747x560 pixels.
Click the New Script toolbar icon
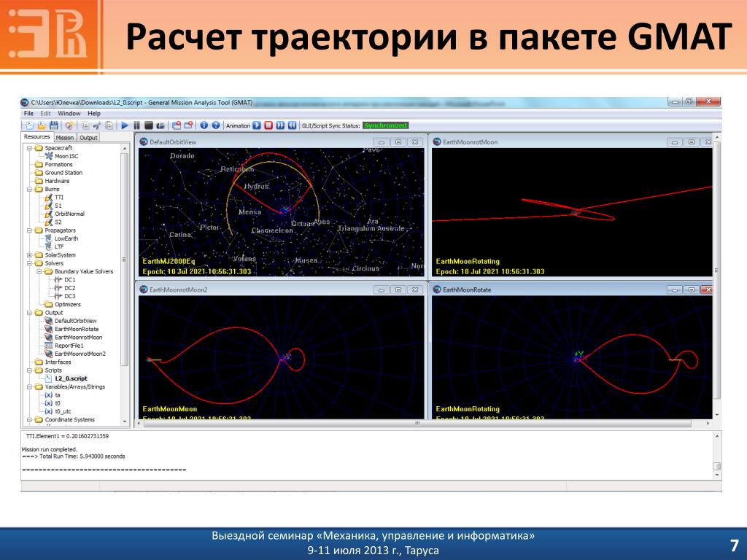(30, 125)
